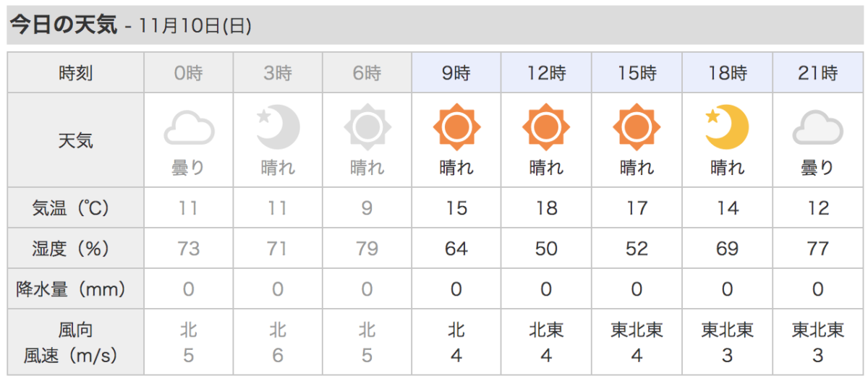
Task: Click the cloud icon at 21時
Action: tap(817, 129)
